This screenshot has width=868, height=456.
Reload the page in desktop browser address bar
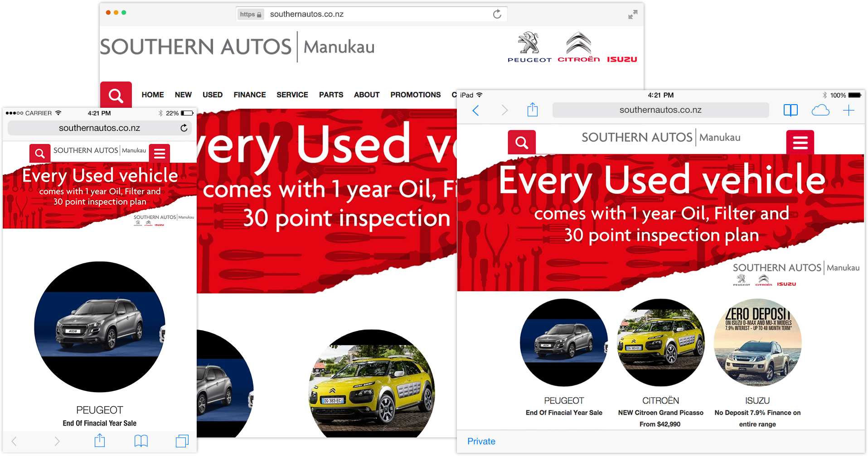tap(497, 14)
